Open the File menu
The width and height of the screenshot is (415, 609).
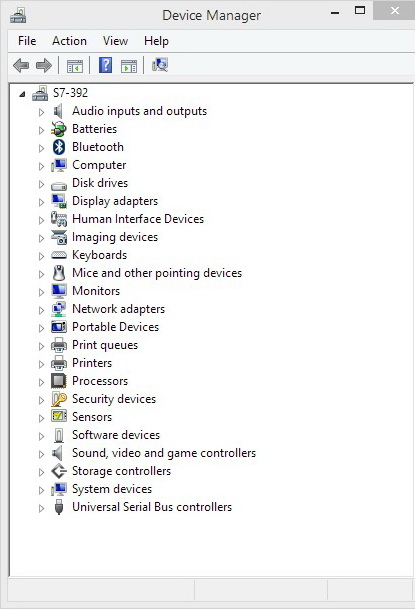(x=27, y=41)
